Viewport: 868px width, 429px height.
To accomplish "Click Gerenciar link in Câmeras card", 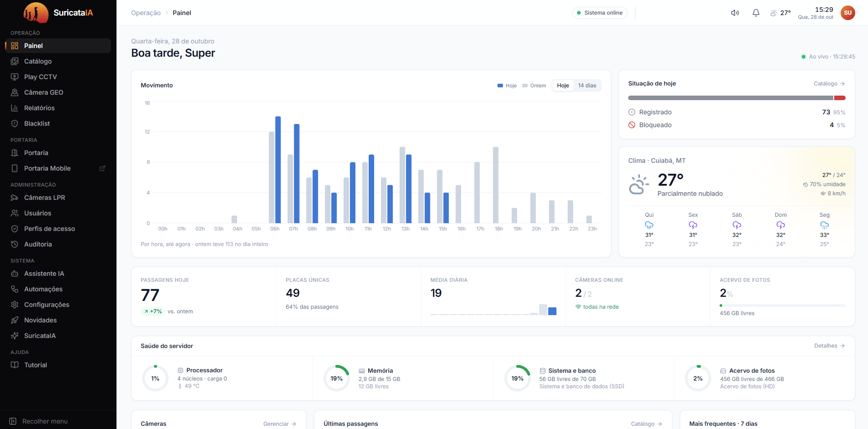I will (280, 424).
